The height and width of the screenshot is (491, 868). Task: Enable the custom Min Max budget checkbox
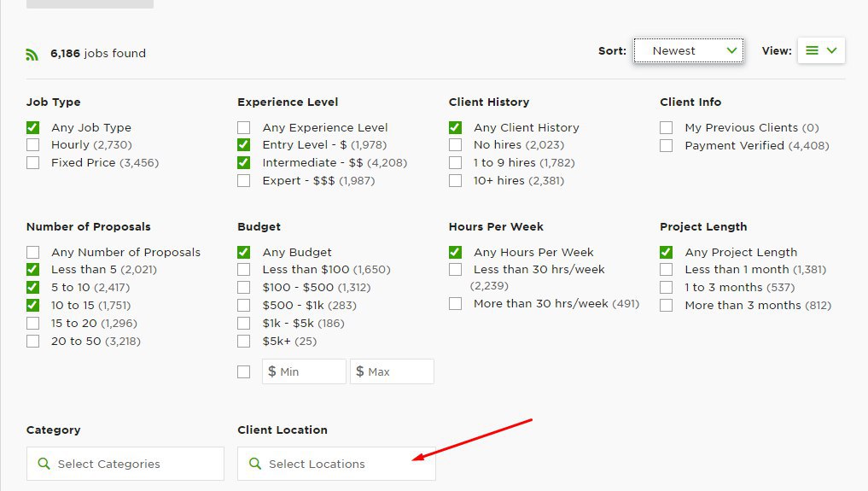[x=243, y=372]
